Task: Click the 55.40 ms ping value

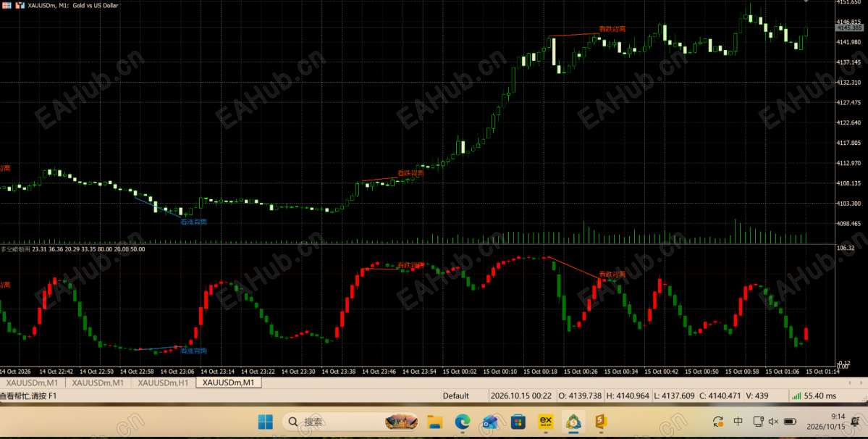Action: click(821, 396)
